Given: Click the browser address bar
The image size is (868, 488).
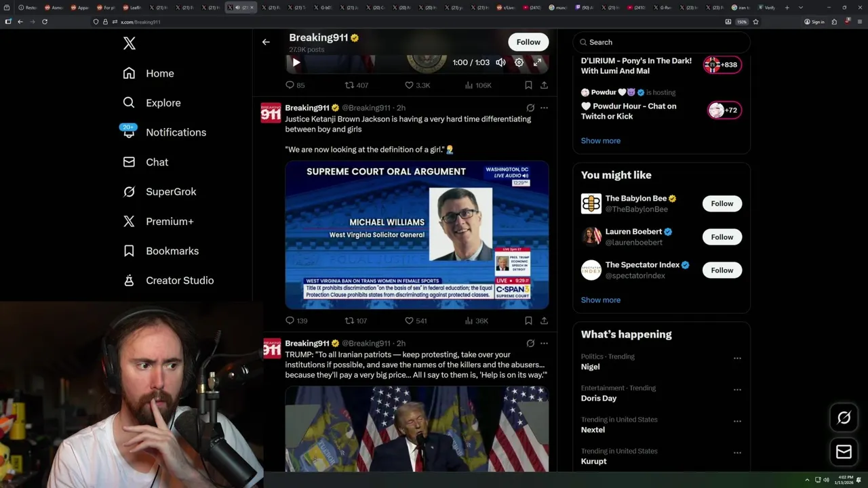Looking at the screenshot, I should 407,22.
